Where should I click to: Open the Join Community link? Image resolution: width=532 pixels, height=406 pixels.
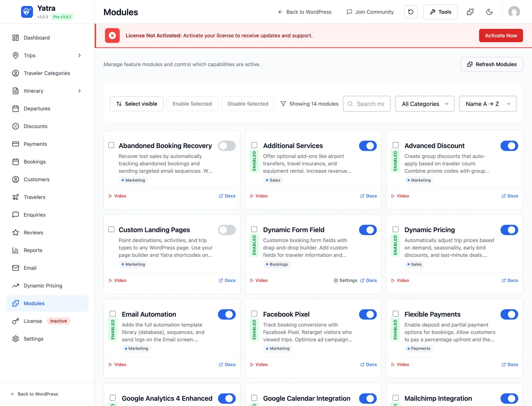[x=370, y=12]
